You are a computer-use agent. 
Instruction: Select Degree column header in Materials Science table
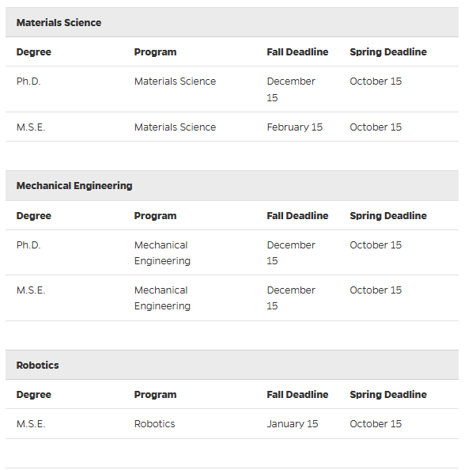(33, 52)
